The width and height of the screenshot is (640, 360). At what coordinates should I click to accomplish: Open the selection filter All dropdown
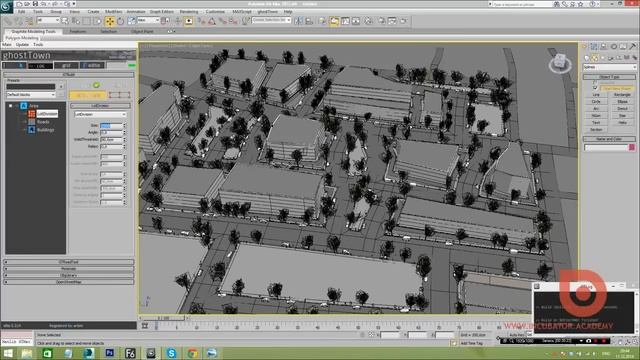pos(48,20)
